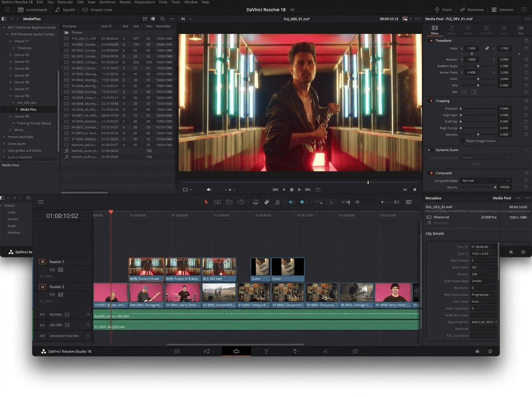Screen dimensions: 532x397
Task: Click the home icon beside DaVinci Resolve Studio 18
Action: point(477,351)
